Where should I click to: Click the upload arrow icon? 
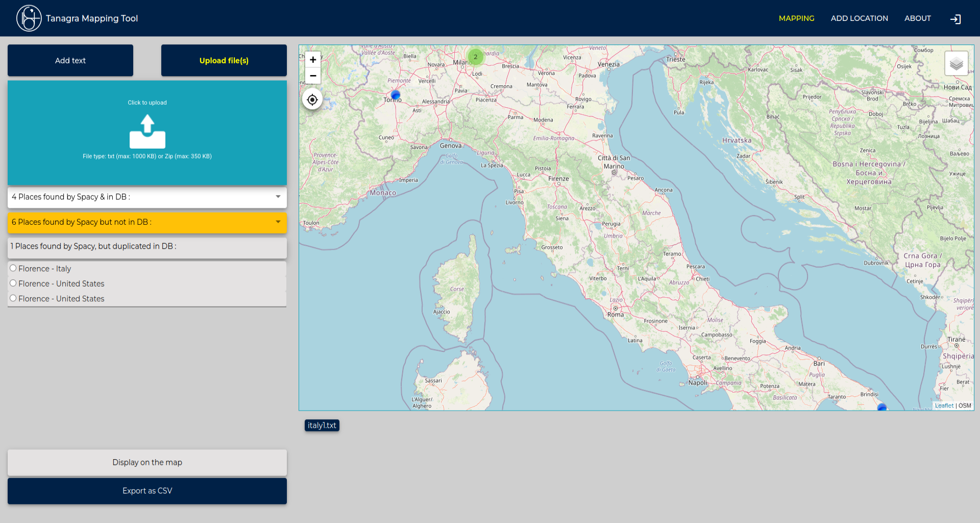[x=147, y=131]
